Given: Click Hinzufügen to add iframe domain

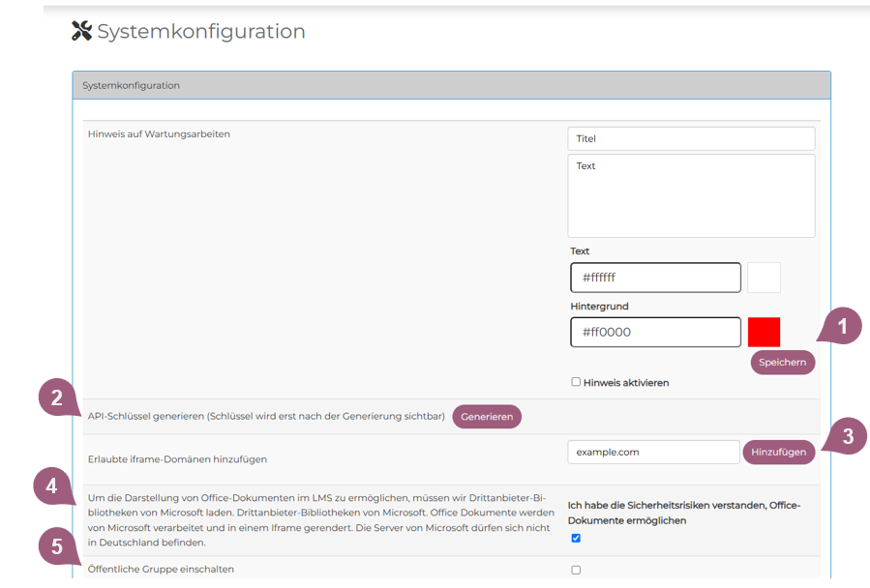Looking at the screenshot, I should point(778,452).
